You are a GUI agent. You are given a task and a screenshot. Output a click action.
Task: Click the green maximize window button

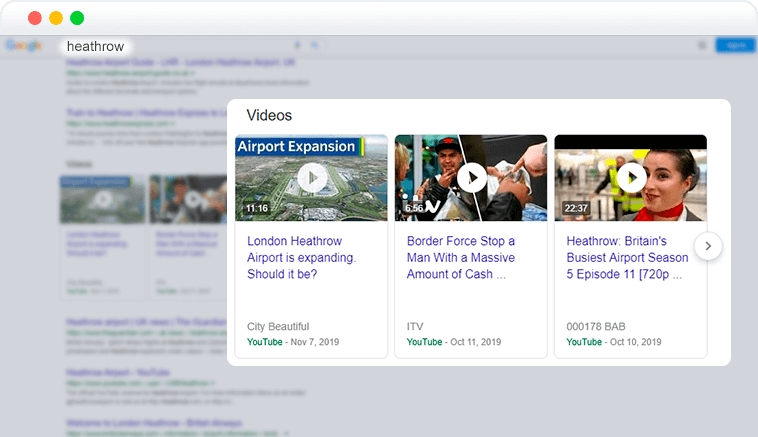tap(77, 18)
